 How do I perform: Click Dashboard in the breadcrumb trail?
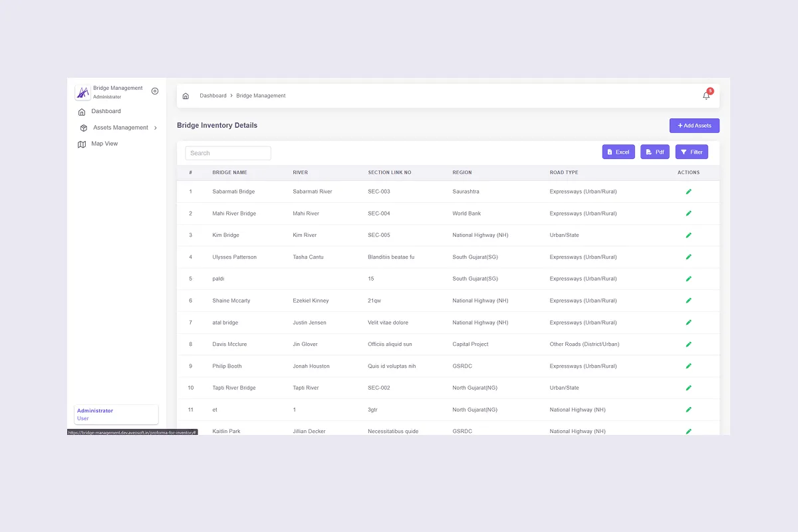pyautogui.click(x=213, y=95)
